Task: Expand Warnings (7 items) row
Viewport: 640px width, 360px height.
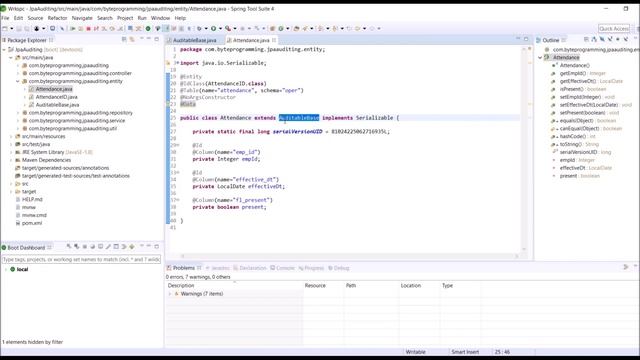Action: (170, 294)
